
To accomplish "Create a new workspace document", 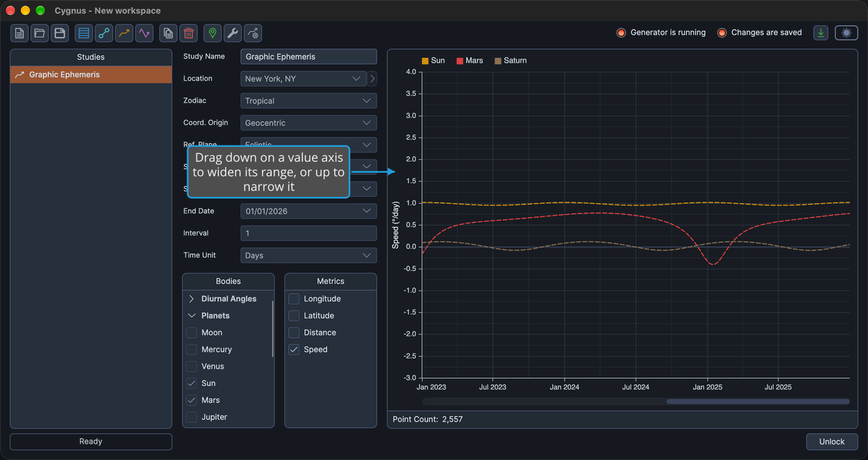I will click(x=20, y=33).
